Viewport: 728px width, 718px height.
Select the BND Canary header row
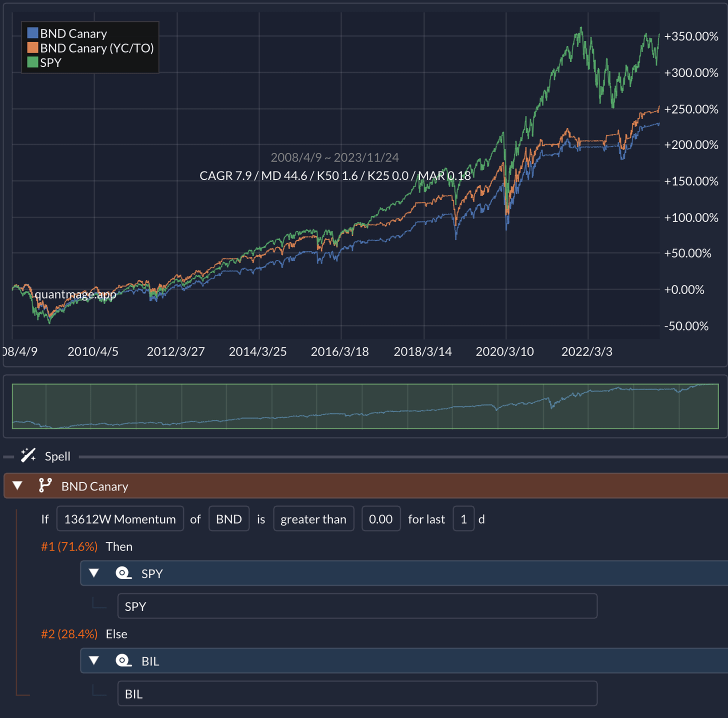366,485
